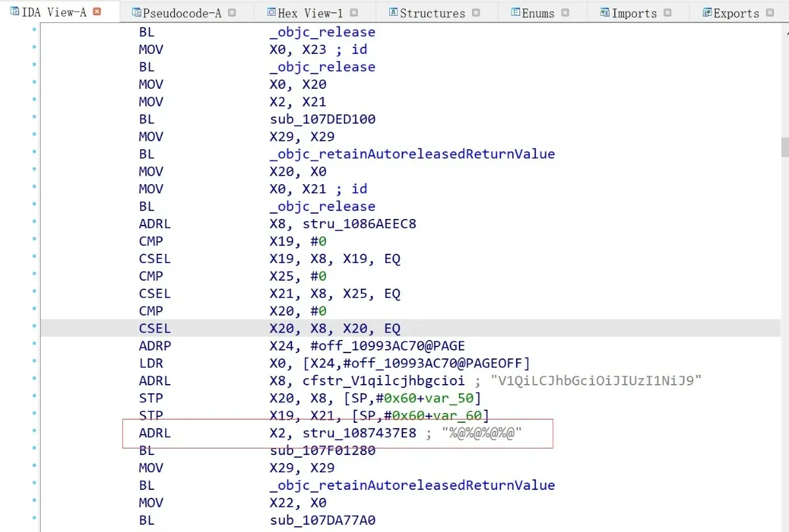Image resolution: width=789 pixels, height=532 pixels.
Task: Click the MOV X2, X21 operands
Action: pyautogui.click(x=298, y=102)
